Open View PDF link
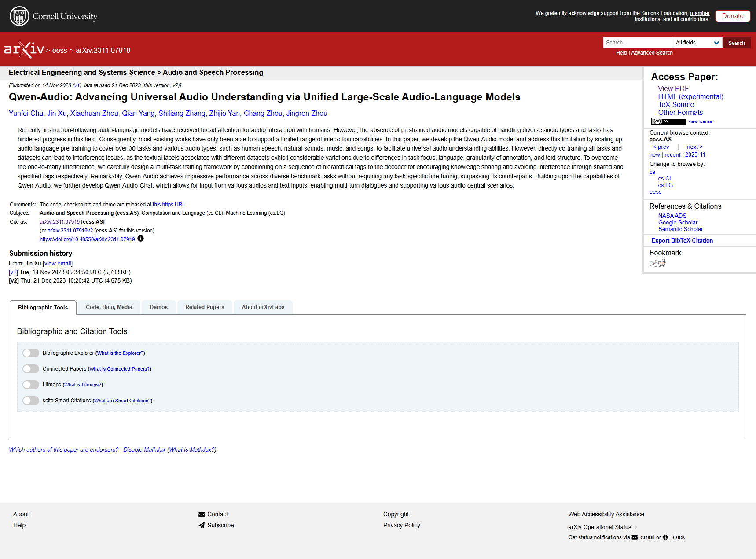This screenshot has height=559, width=756. click(673, 89)
